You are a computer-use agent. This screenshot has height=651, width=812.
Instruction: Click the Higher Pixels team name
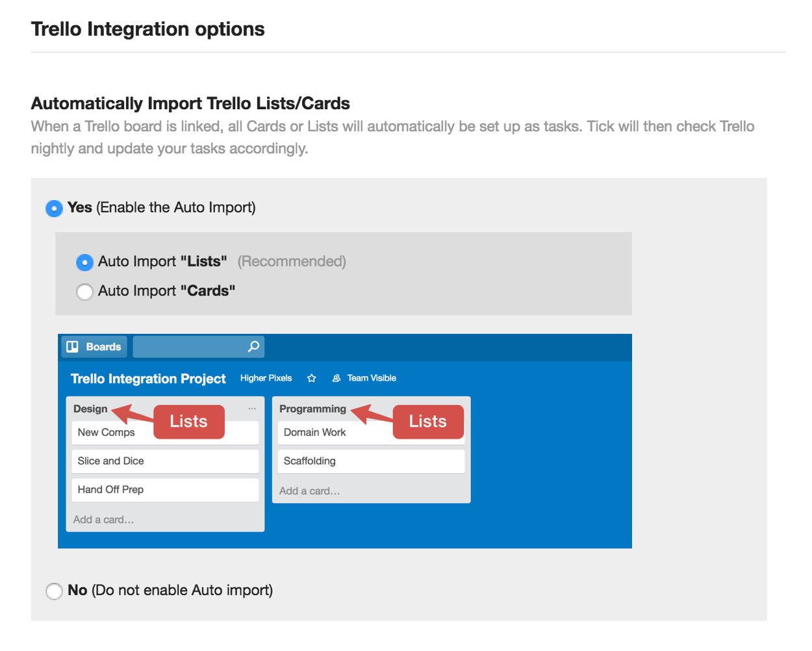[x=266, y=378]
